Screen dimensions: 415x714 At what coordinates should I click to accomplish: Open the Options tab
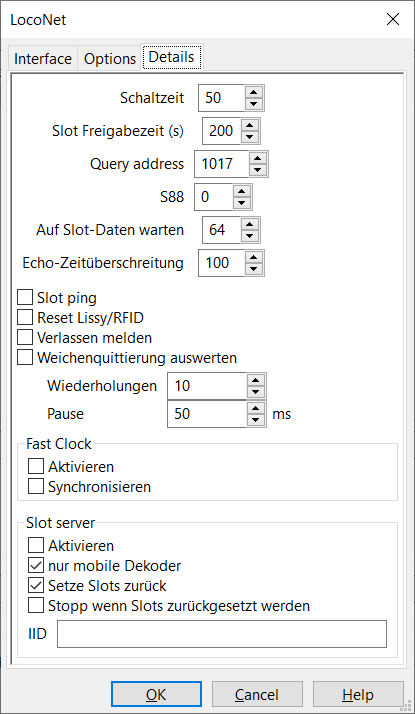coord(110,59)
